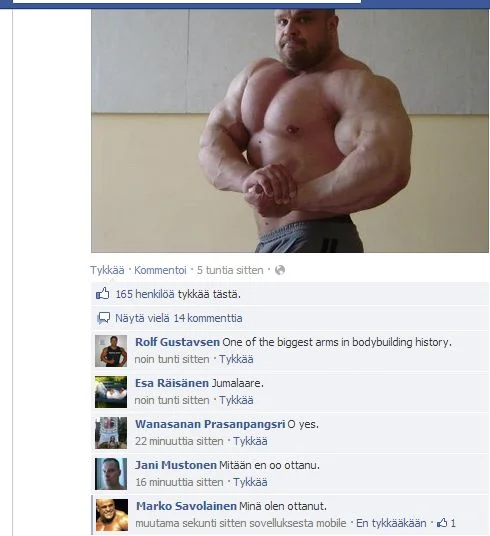
Task: Open Esa Räisänen's avatar thumbnail
Action: [x=111, y=392]
